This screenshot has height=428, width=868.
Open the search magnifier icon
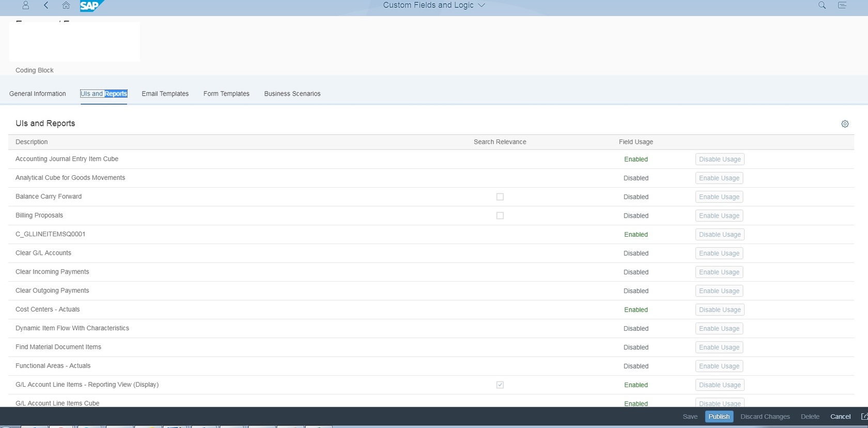822,5
